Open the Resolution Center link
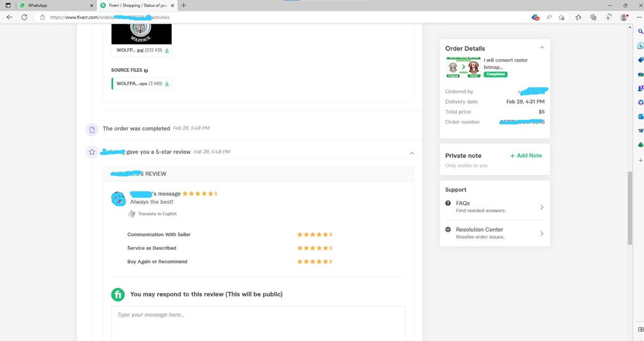 tap(480, 229)
